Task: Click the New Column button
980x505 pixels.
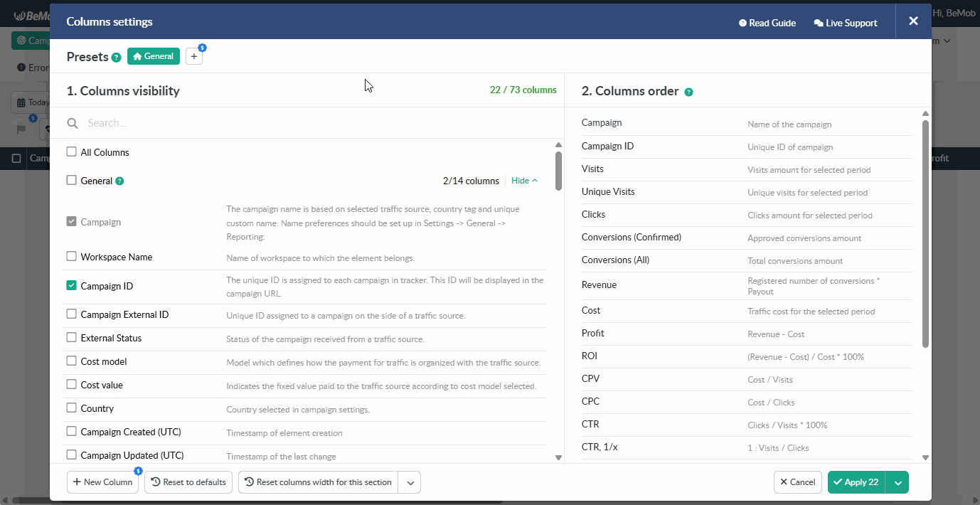Action: coord(102,482)
